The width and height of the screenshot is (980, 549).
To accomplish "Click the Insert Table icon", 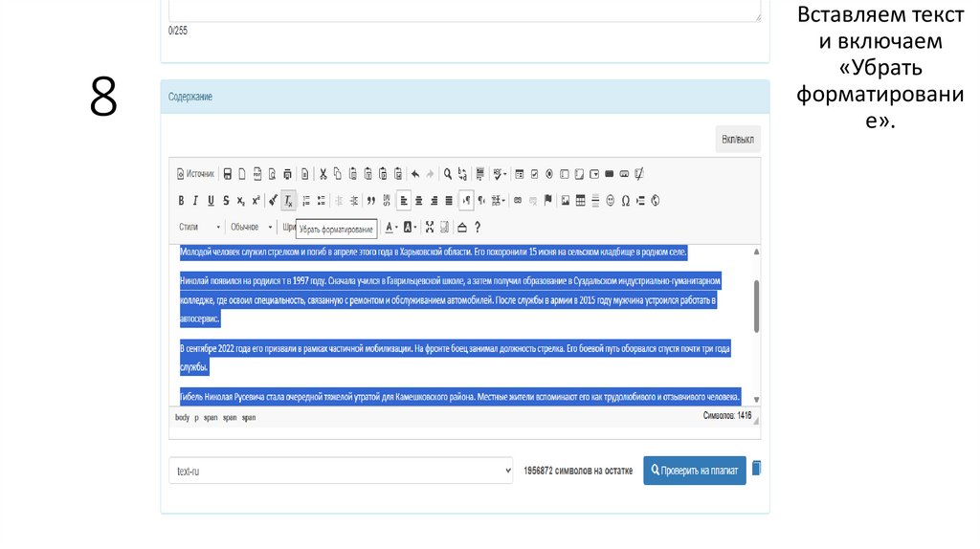I will coord(580,201).
